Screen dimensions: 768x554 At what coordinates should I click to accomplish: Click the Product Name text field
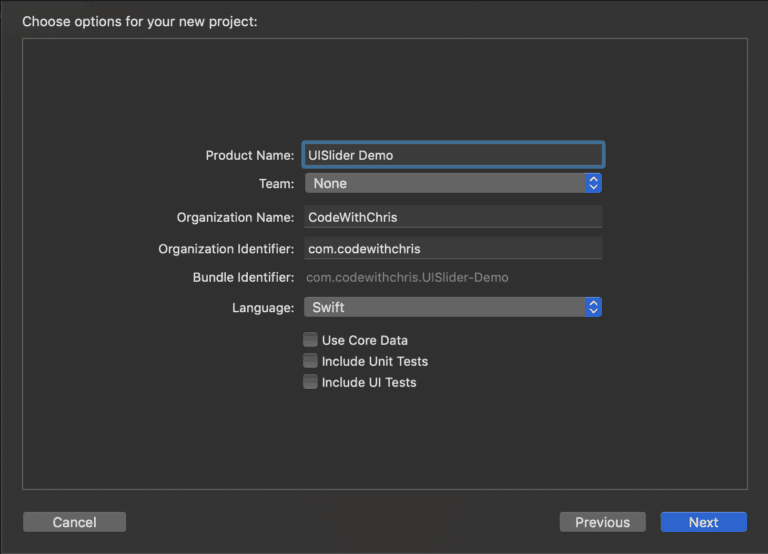tap(453, 155)
